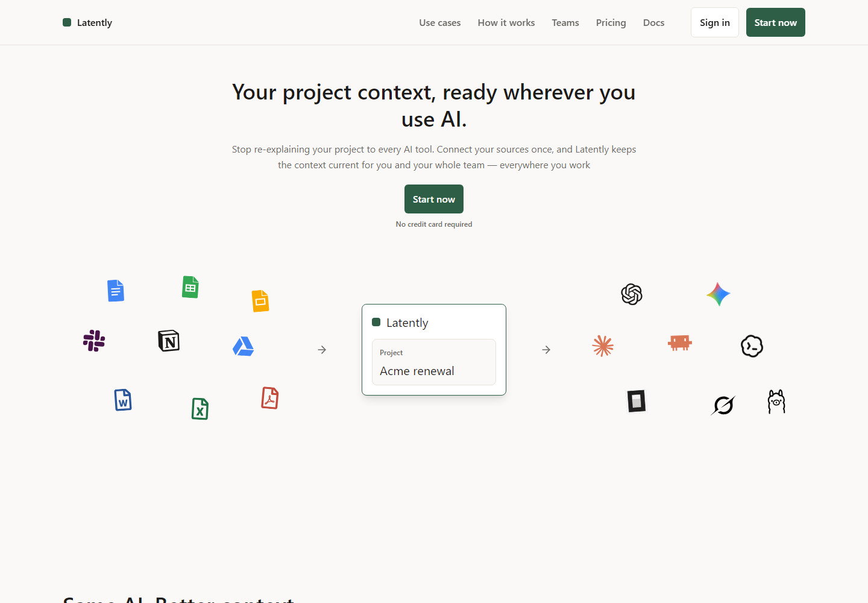The image size is (868, 603).
Task: Click the Microsoft Word icon
Action: click(123, 400)
